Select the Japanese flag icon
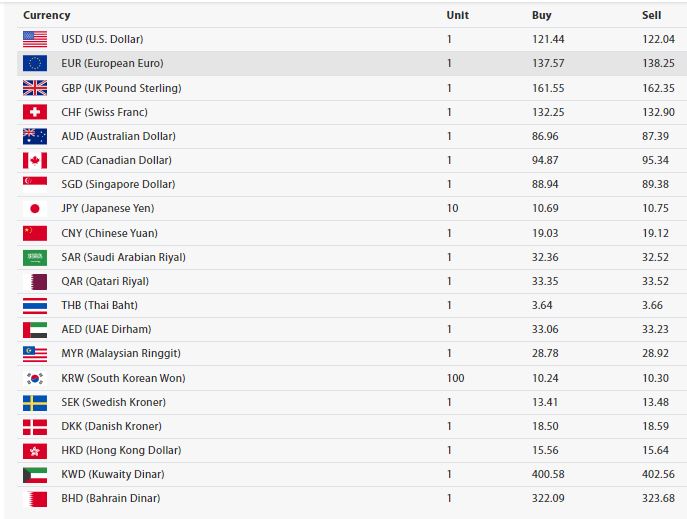 35,208
